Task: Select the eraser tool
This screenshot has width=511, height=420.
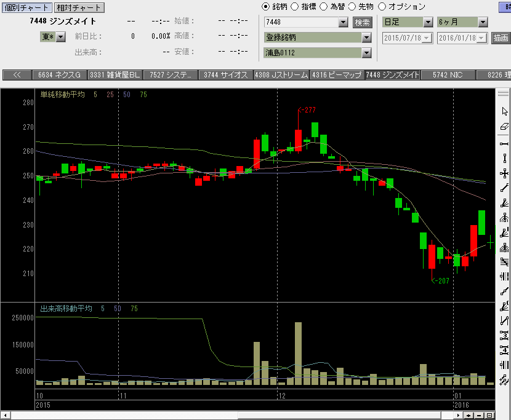Action: 504,127
